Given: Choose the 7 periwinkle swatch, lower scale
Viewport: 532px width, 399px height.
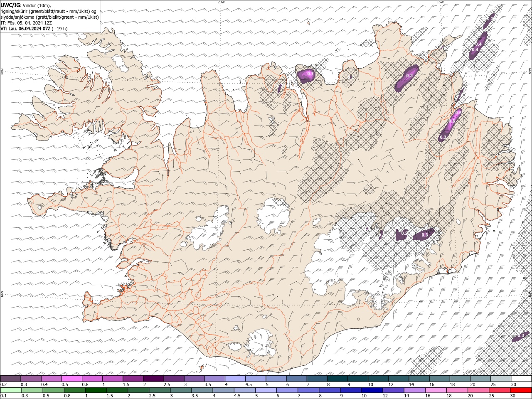Looking at the screenshot, I should click(x=308, y=390).
